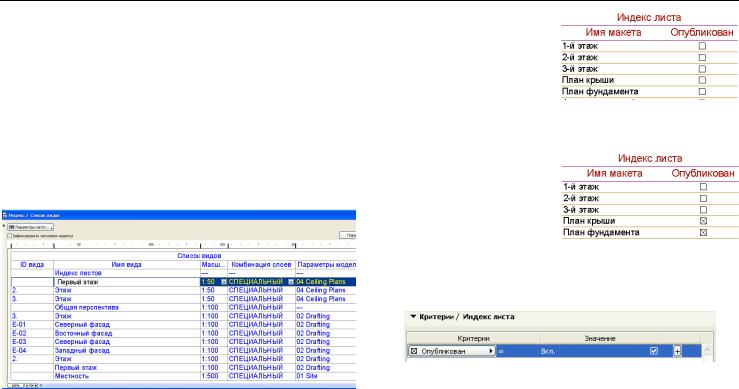Image resolution: width=739 pixels, height=389 pixels.
Task: Click the Масш... column header
Action: [x=213, y=265]
